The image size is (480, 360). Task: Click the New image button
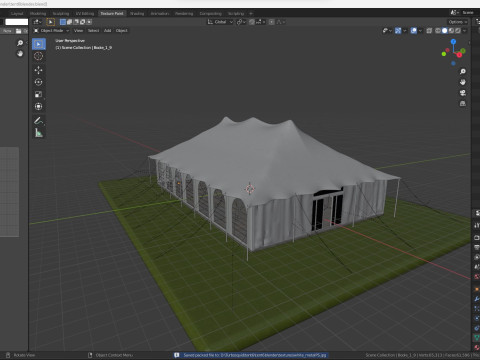tap(7, 31)
